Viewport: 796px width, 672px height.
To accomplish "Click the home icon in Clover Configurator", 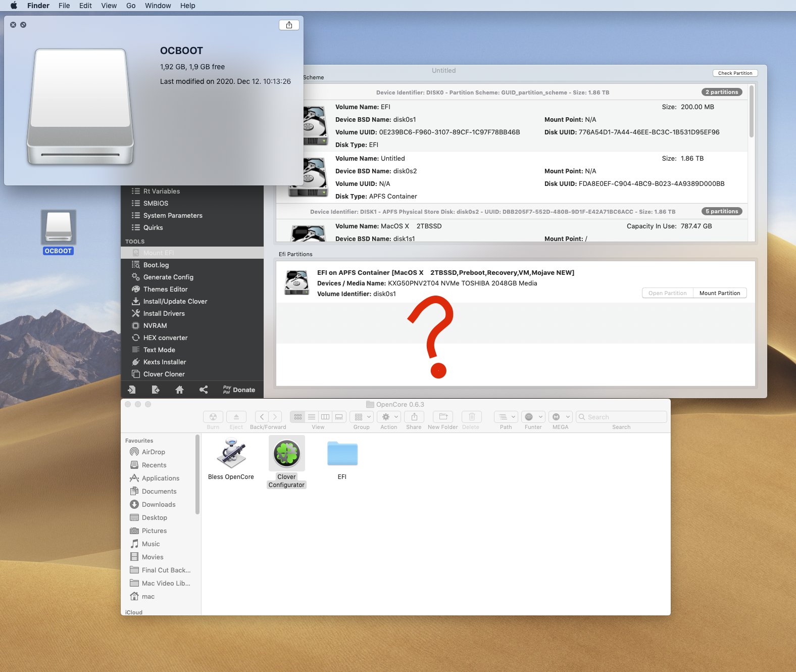I will [x=179, y=390].
